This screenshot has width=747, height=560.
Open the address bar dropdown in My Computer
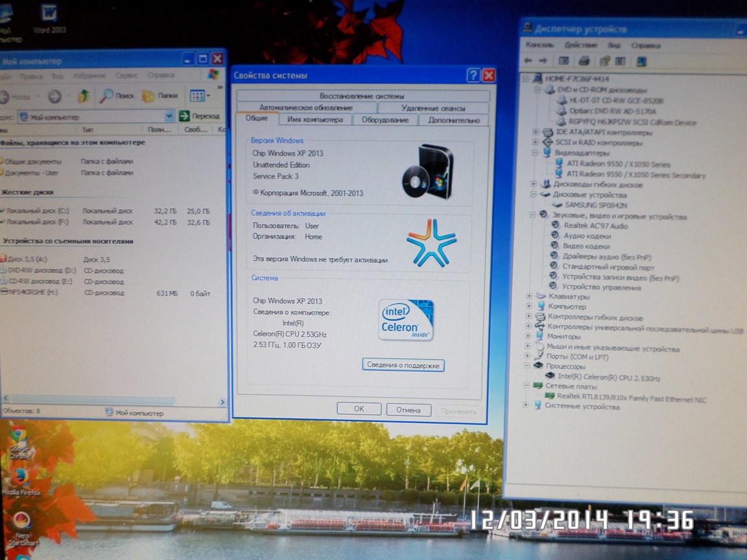169,117
